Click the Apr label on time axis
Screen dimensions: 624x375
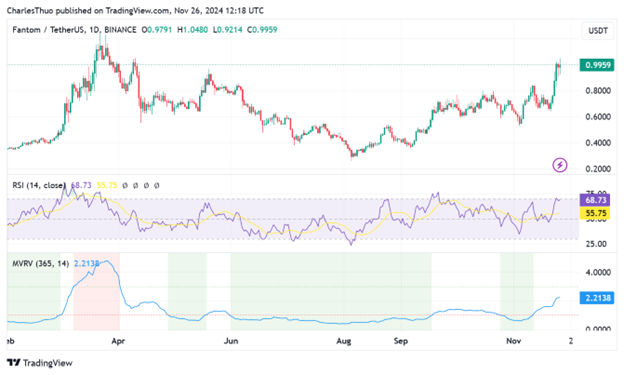(118, 341)
